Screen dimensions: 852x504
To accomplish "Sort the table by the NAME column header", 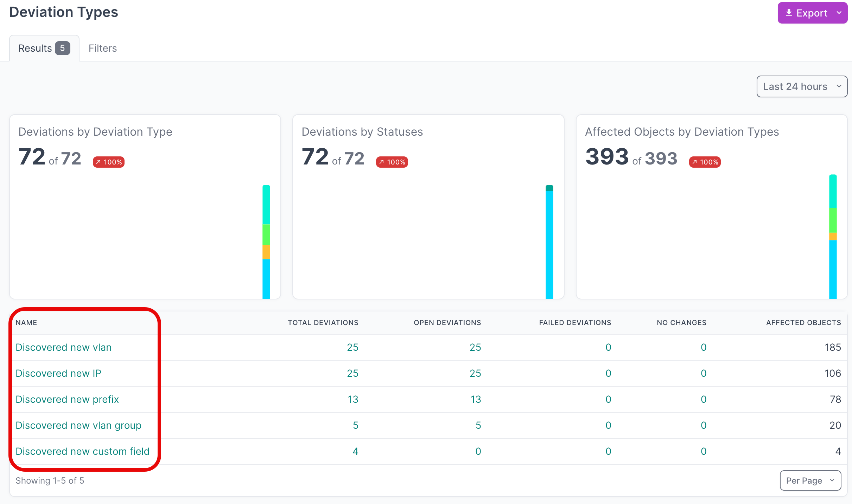I will tap(26, 322).
